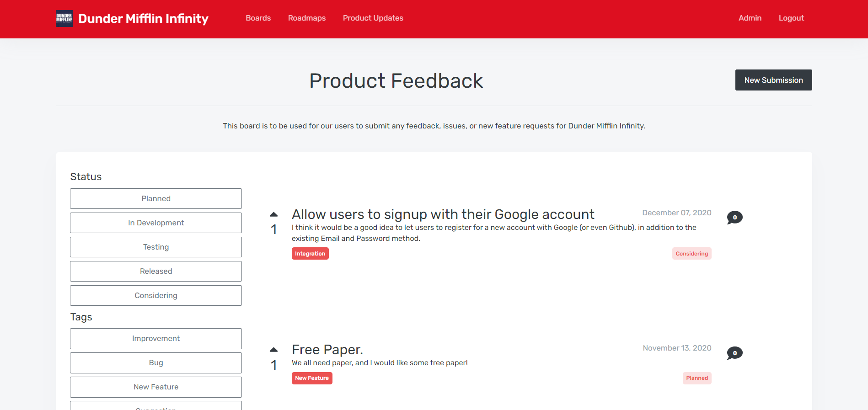The image size is (868, 410).
Task: Open the Boards menu item
Action: pyautogui.click(x=258, y=18)
